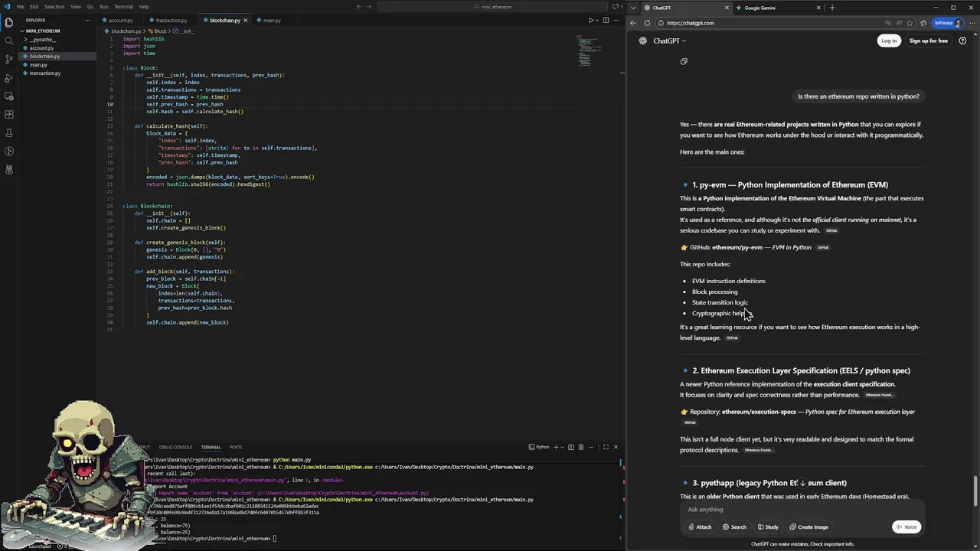Click the Attach button in ChatGPT
This screenshot has height=551, width=980.
(700, 527)
